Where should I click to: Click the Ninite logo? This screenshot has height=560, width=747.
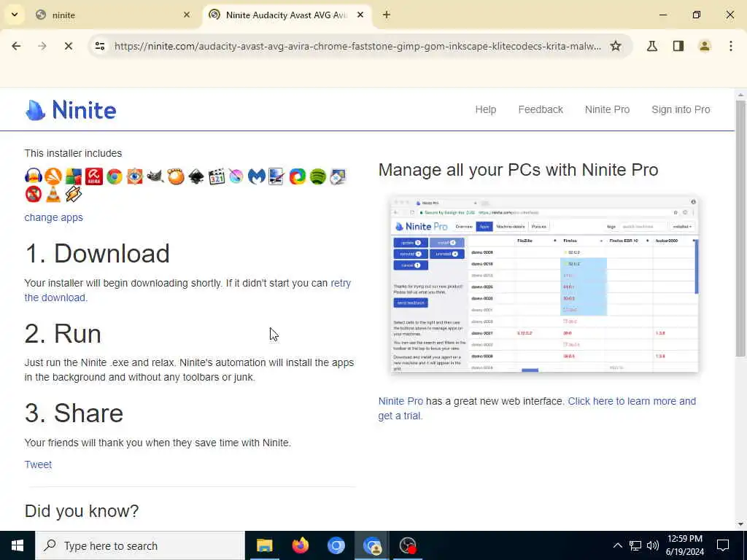coord(71,110)
